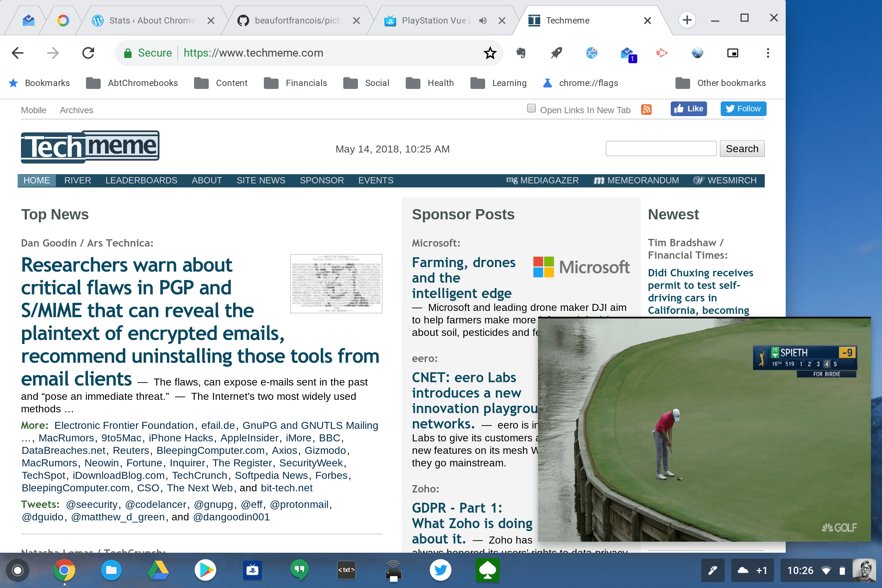Select the EVENTS tab

375,180
